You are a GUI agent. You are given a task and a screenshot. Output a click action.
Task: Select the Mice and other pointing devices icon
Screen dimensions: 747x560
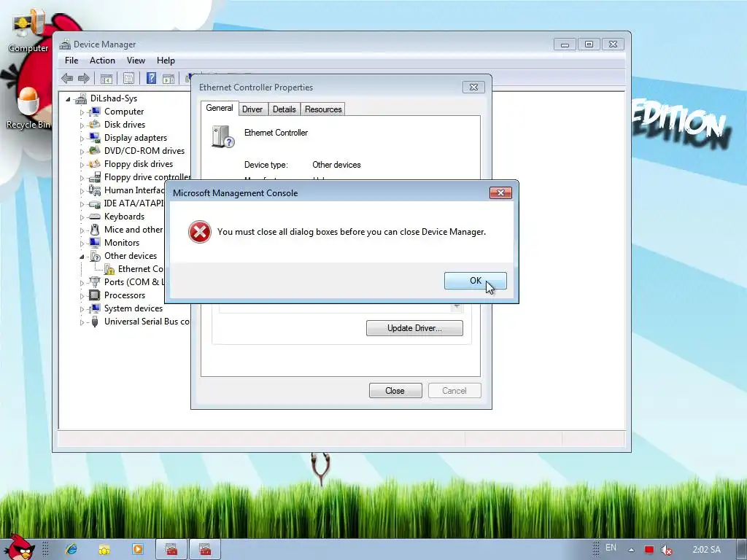pos(95,230)
